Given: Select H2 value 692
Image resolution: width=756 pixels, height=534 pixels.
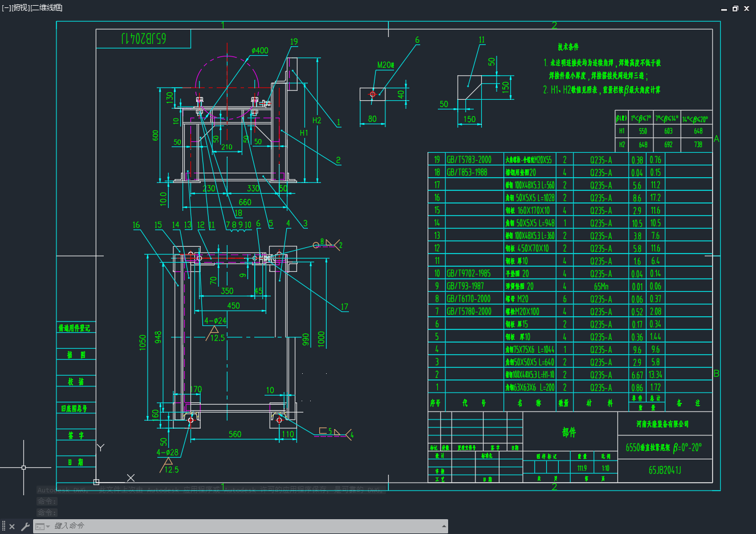Looking at the screenshot, I should pyautogui.click(x=668, y=145).
